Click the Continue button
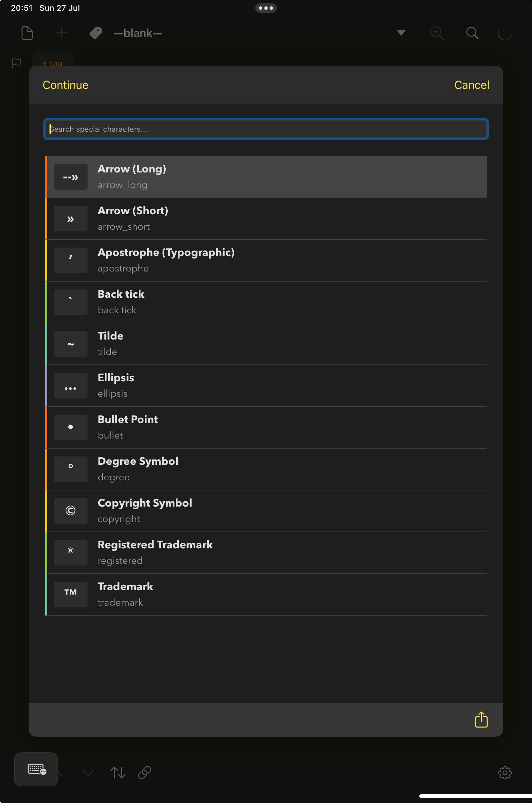The width and height of the screenshot is (532, 803). click(x=65, y=85)
